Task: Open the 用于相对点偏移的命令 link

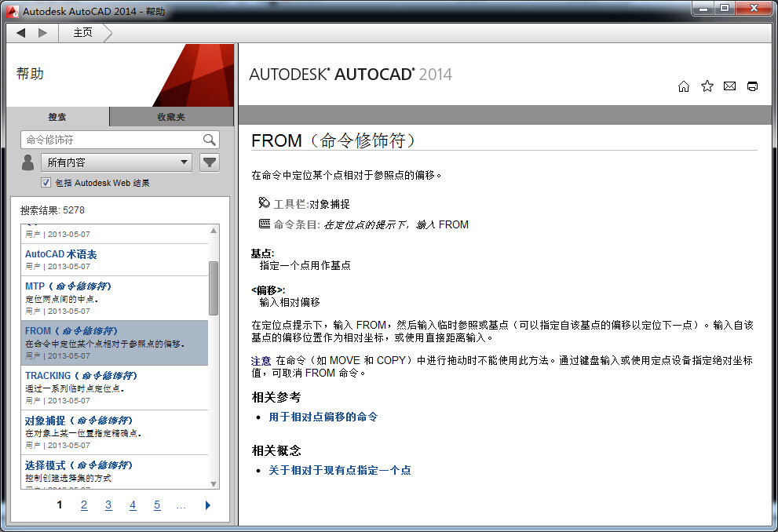Action: (x=323, y=417)
